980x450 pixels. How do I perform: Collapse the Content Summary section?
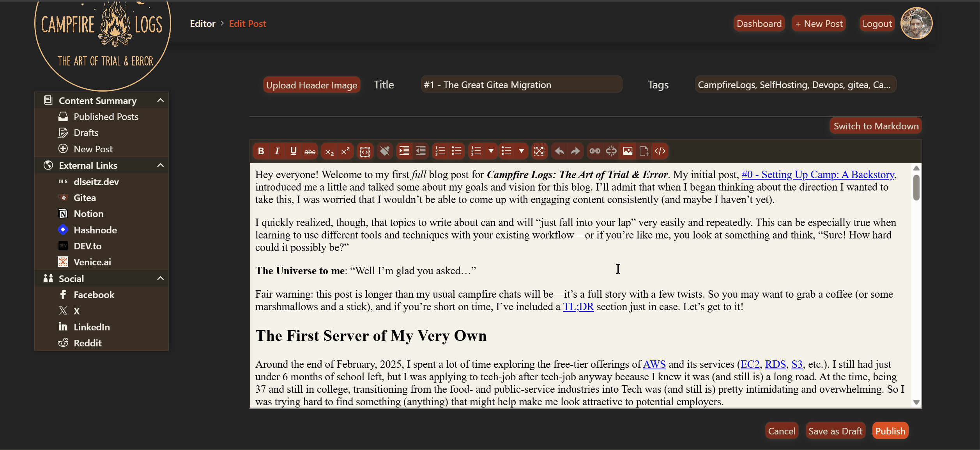(x=160, y=100)
